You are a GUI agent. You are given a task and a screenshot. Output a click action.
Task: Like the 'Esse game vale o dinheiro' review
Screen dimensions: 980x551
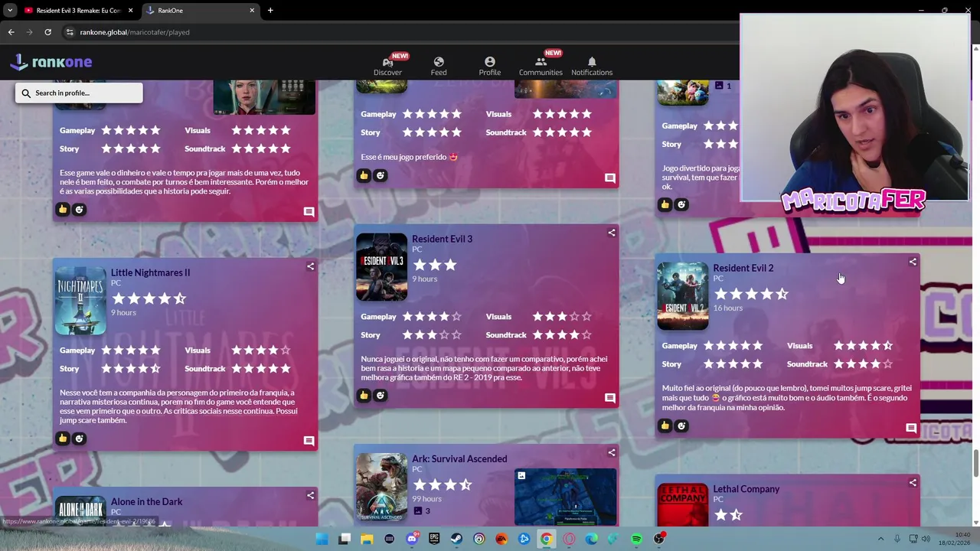(63, 209)
